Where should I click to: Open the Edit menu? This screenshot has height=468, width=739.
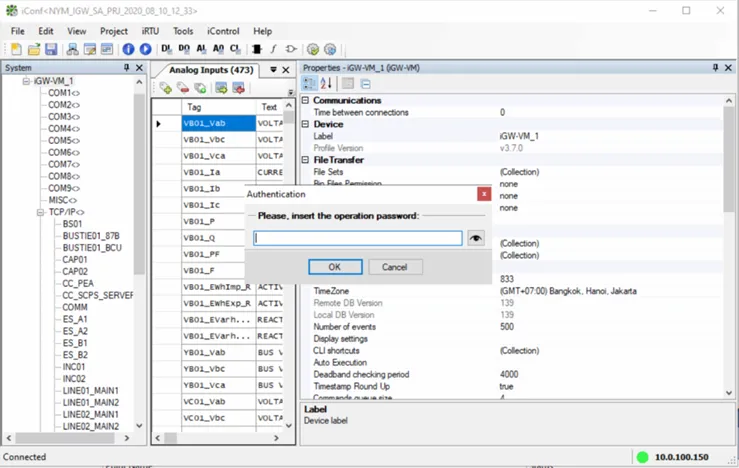coord(46,31)
